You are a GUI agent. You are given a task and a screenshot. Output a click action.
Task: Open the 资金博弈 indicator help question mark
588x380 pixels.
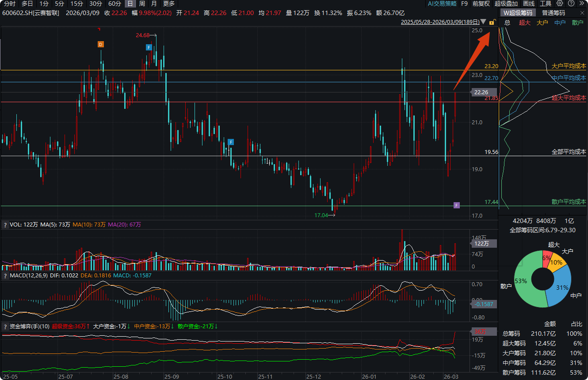[5, 326]
